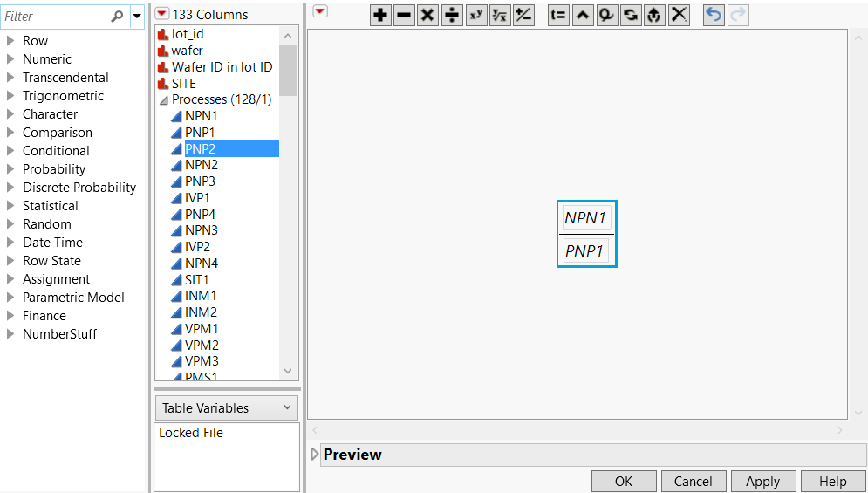Viewport: 868px width, 493px height.
Task: Click the Switch Terms button
Action: (x=631, y=15)
